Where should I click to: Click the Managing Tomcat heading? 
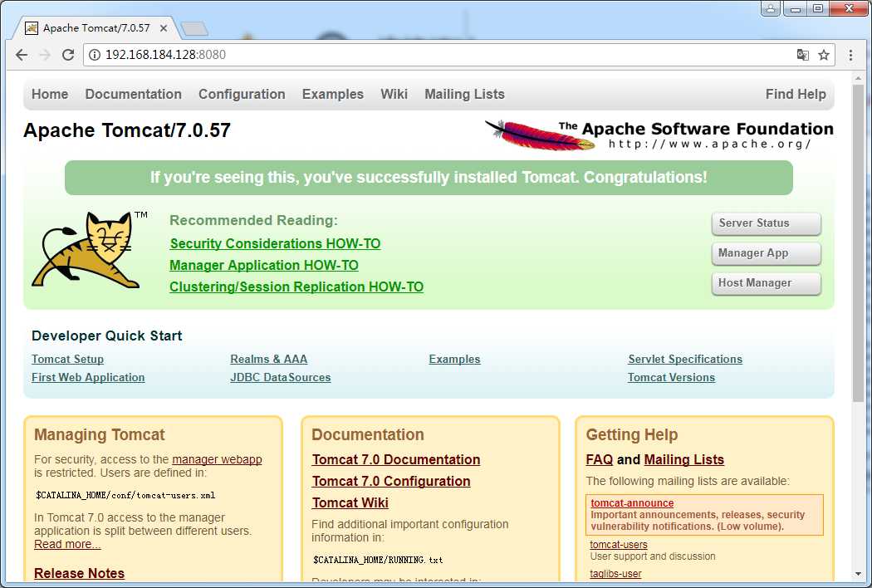[x=100, y=434]
